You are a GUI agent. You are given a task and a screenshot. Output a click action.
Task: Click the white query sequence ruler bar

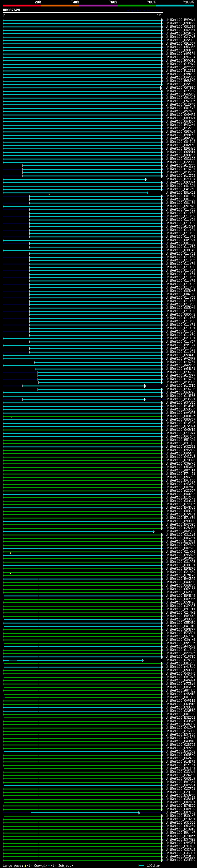[x=83, y=13]
